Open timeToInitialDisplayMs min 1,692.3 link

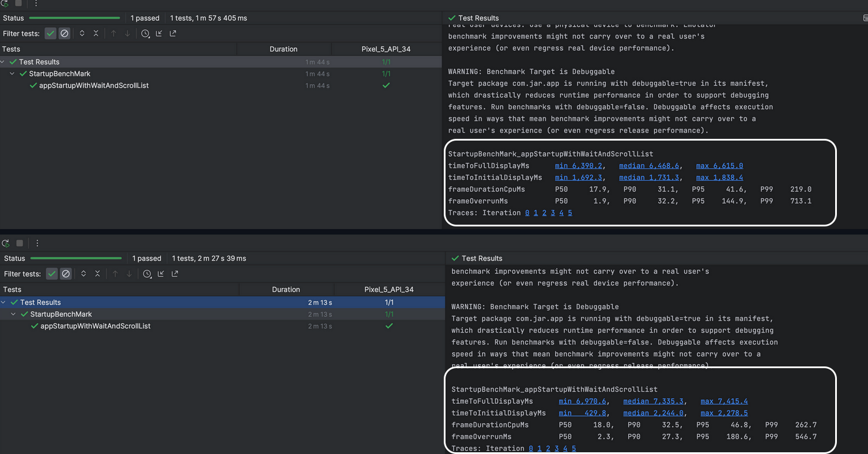point(579,177)
